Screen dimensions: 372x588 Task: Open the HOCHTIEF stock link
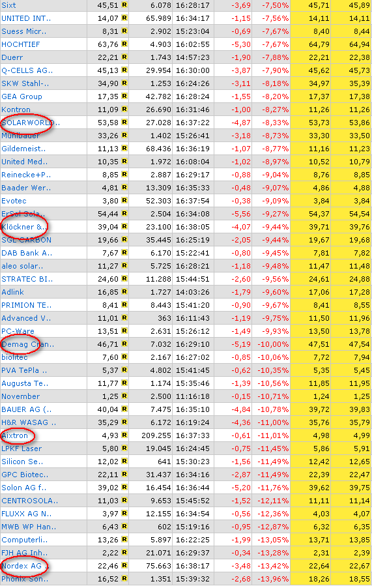tap(21, 44)
